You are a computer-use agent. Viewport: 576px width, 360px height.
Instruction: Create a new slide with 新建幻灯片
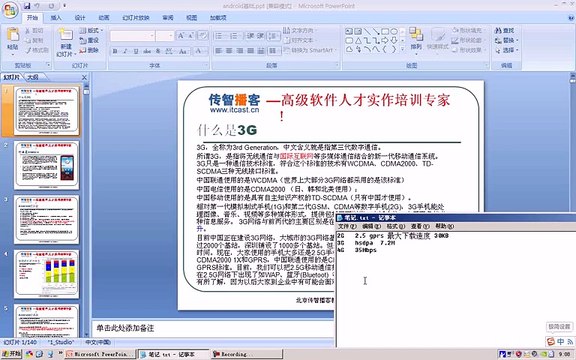tap(66, 42)
